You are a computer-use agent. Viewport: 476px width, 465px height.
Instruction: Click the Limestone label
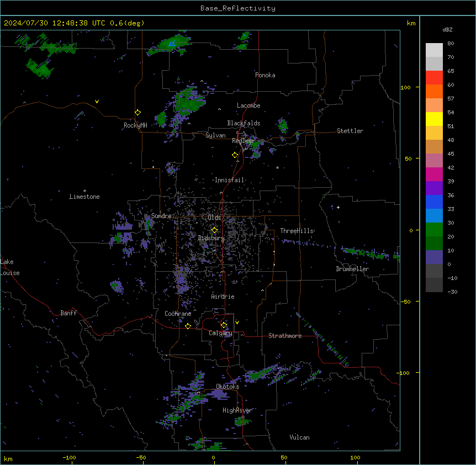(84, 197)
